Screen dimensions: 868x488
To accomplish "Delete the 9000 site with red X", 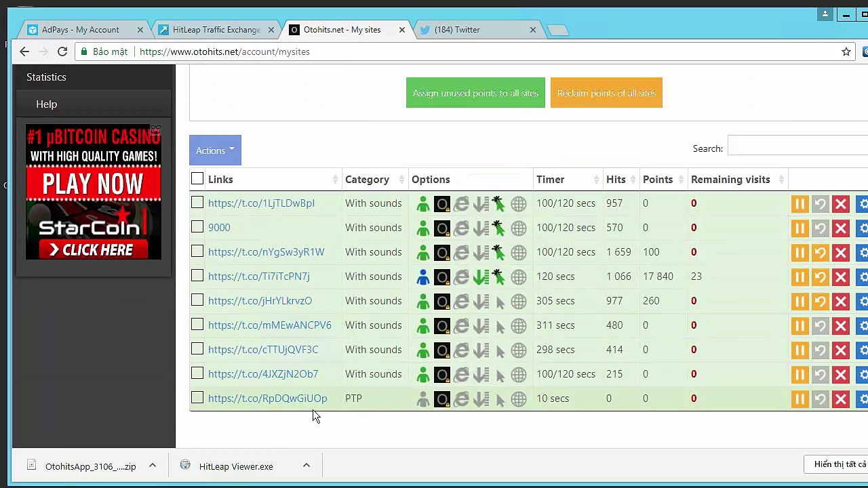I will point(841,228).
